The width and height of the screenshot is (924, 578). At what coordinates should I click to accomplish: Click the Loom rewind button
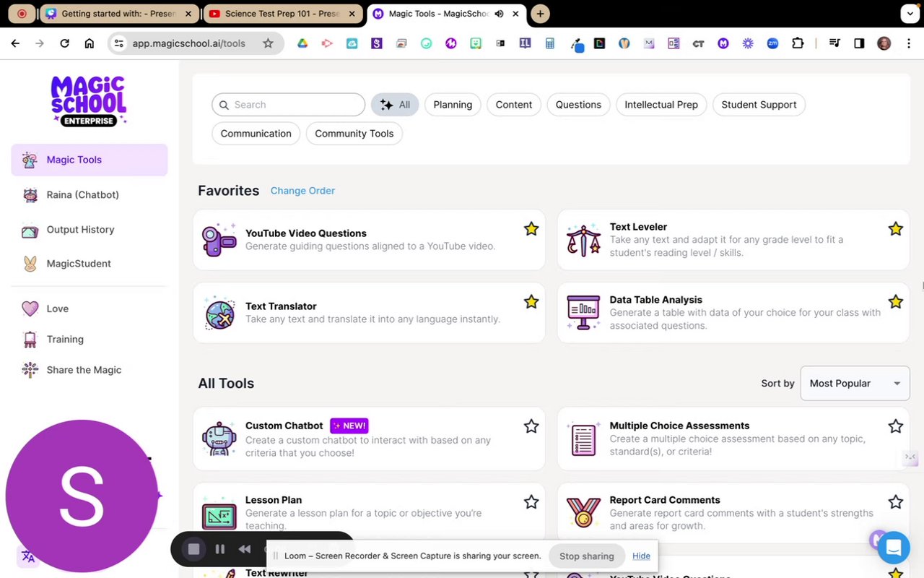[245, 549]
